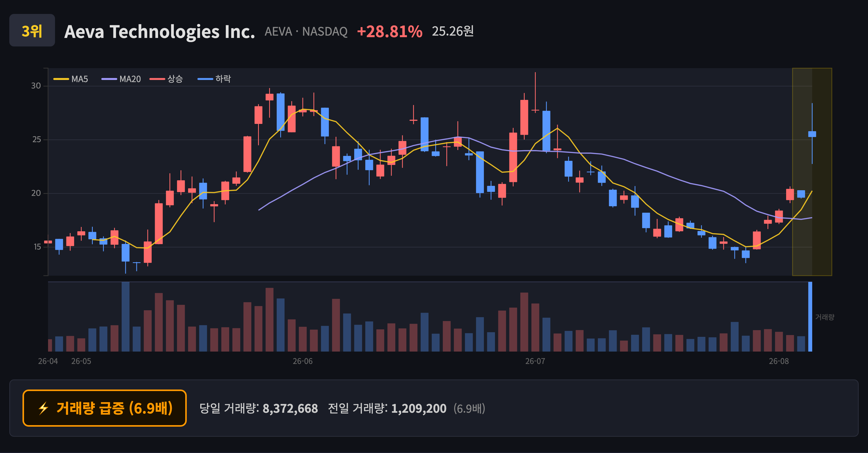Click the gray (6.9배) ratio text
This screenshot has height=453, width=868.
(x=469, y=409)
